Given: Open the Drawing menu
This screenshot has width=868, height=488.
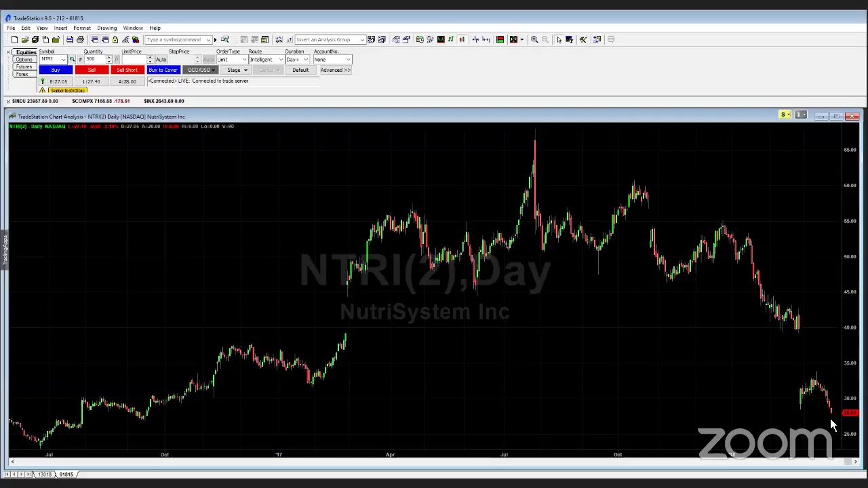Looking at the screenshot, I should [x=106, y=28].
